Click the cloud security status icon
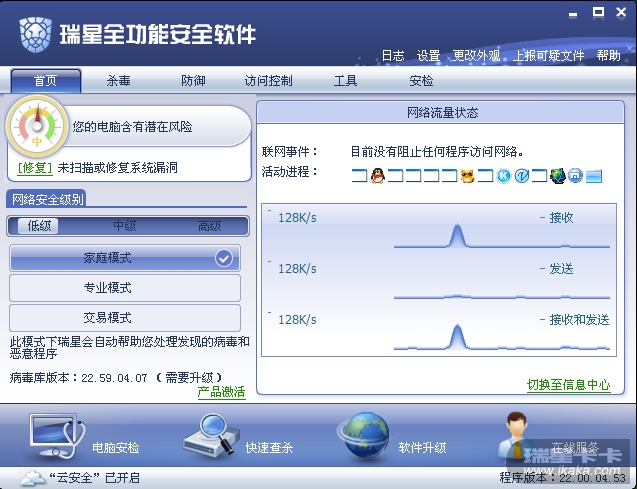This screenshot has width=637, height=489. 32,478
